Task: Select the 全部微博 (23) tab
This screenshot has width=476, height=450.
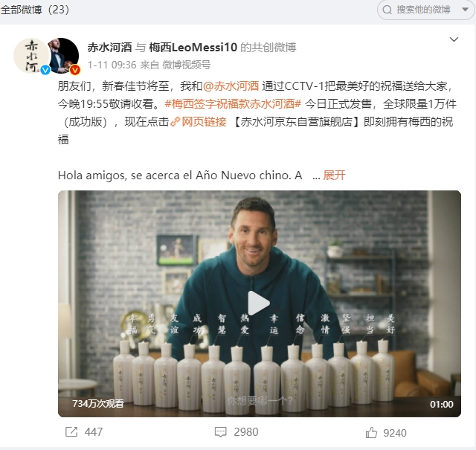Action: pyautogui.click(x=35, y=10)
